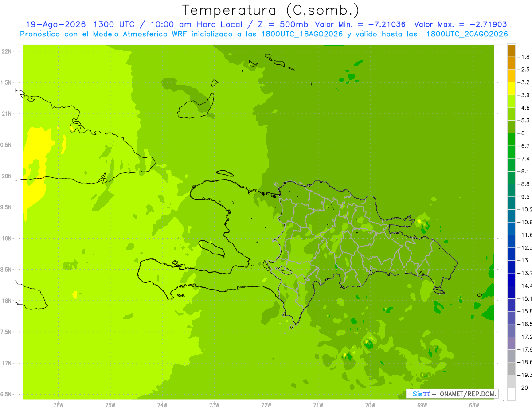The image size is (532, 411).
Task: Click the 70W longitude label
Action: 370,405
